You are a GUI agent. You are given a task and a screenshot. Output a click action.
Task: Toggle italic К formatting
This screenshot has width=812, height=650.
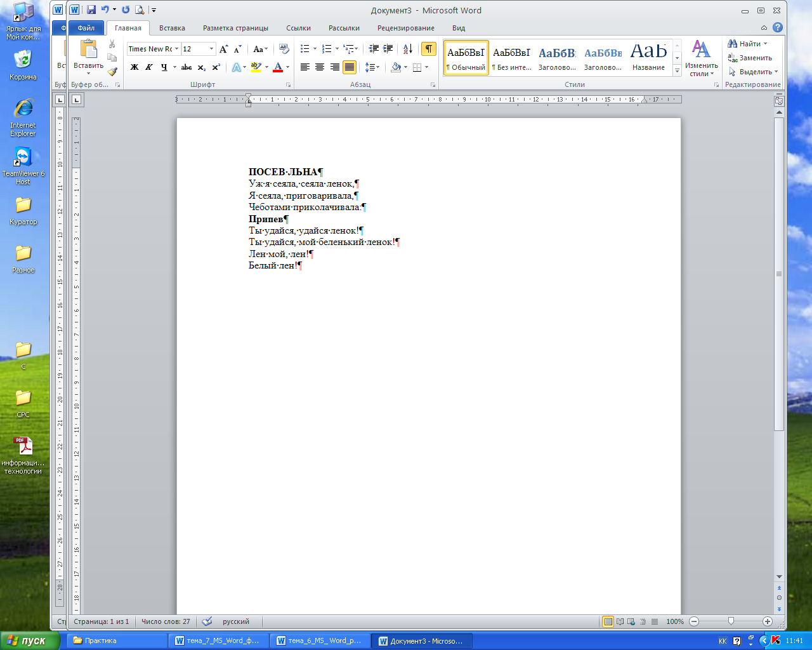coord(149,67)
